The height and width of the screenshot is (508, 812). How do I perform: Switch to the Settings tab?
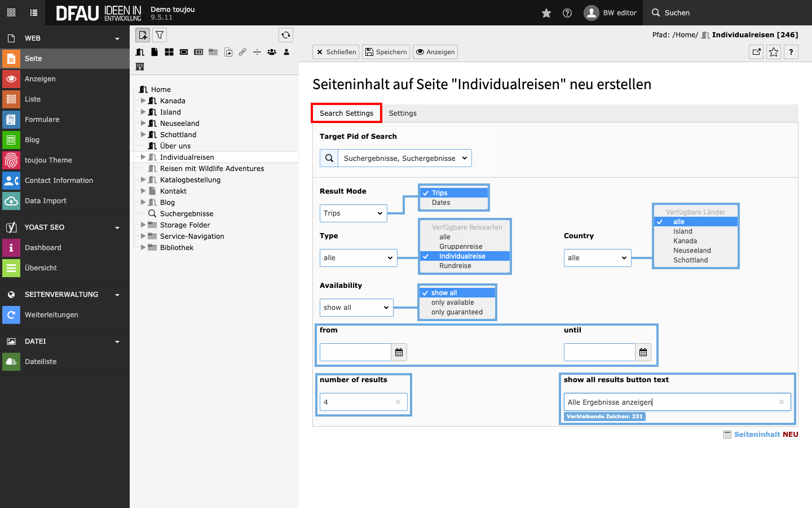coord(403,113)
